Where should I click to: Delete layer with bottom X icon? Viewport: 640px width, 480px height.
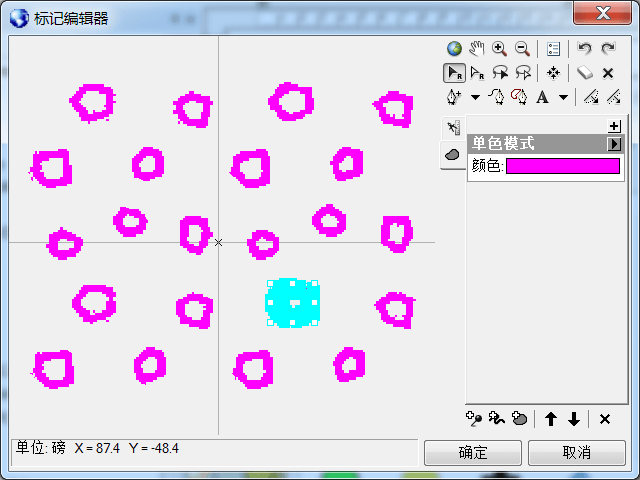[605, 419]
